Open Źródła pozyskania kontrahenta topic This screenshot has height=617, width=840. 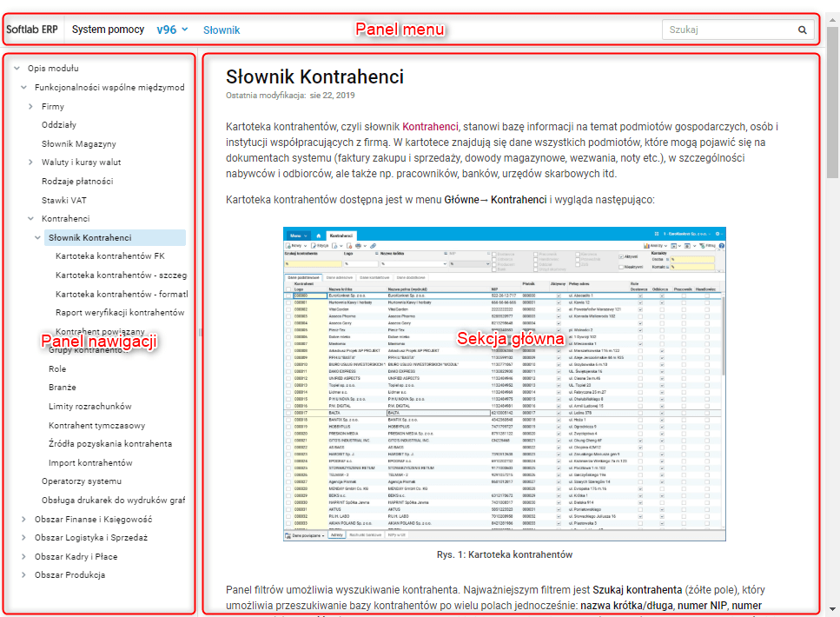110,443
